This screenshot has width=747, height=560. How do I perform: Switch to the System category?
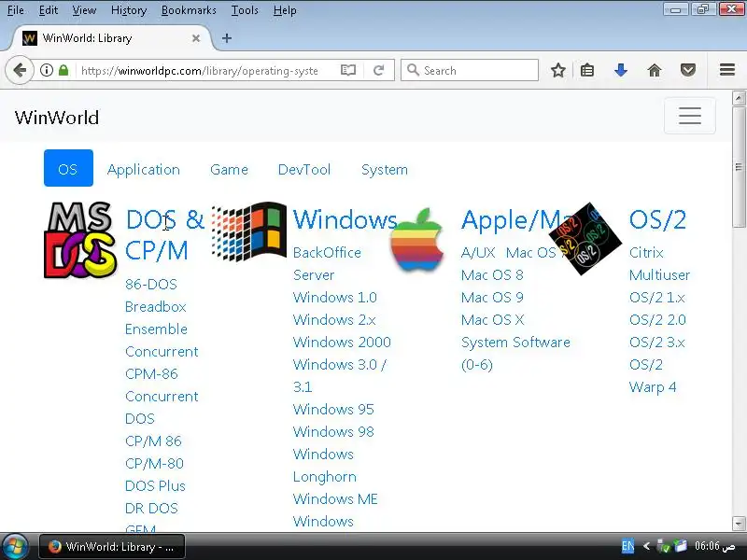[x=385, y=170]
